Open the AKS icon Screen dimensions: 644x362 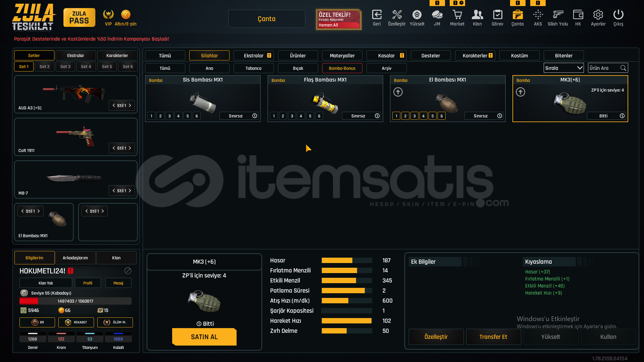538,15
